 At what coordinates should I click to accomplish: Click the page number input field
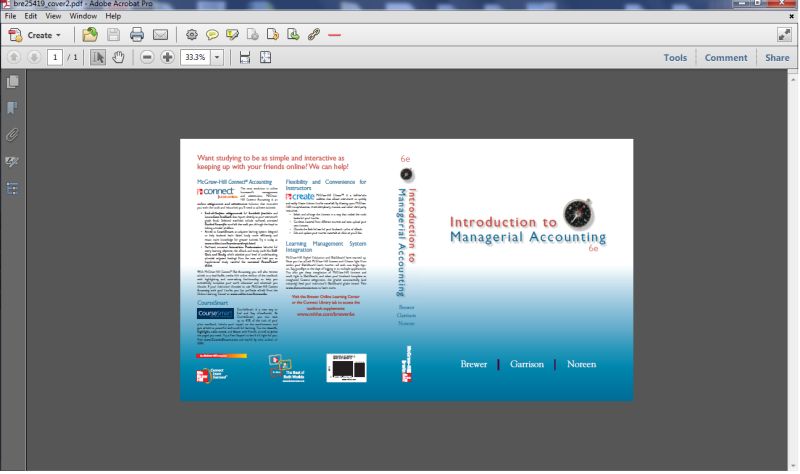click(x=55, y=57)
